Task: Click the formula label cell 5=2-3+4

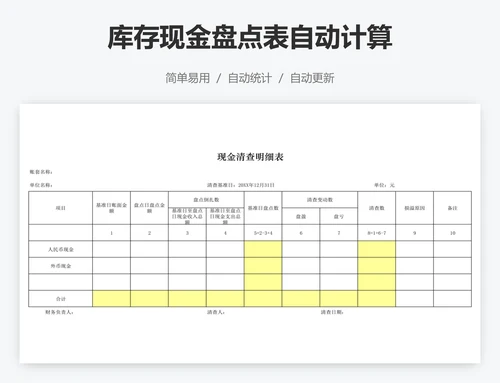Action: [x=263, y=233]
